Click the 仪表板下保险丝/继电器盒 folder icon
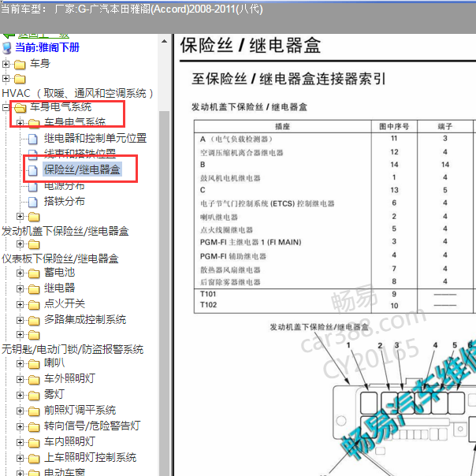This screenshot has height=476, width=476. (34, 244)
